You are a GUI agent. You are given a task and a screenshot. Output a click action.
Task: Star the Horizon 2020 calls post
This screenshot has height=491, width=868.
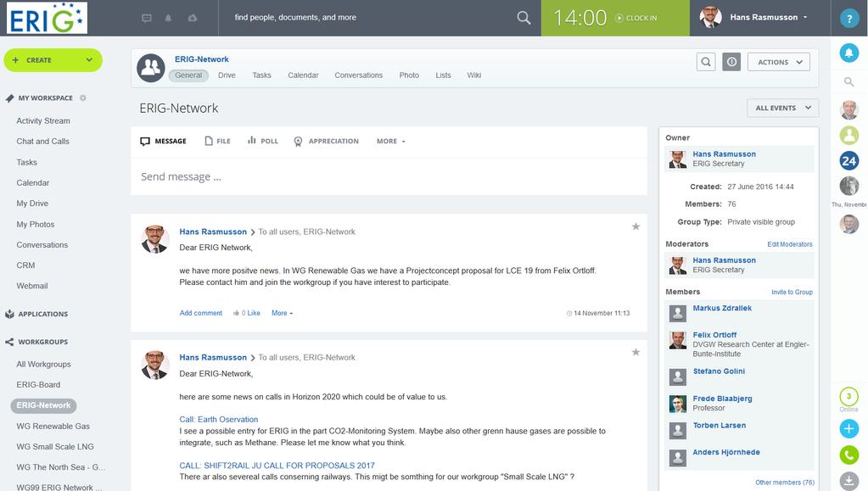[x=636, y=352]
